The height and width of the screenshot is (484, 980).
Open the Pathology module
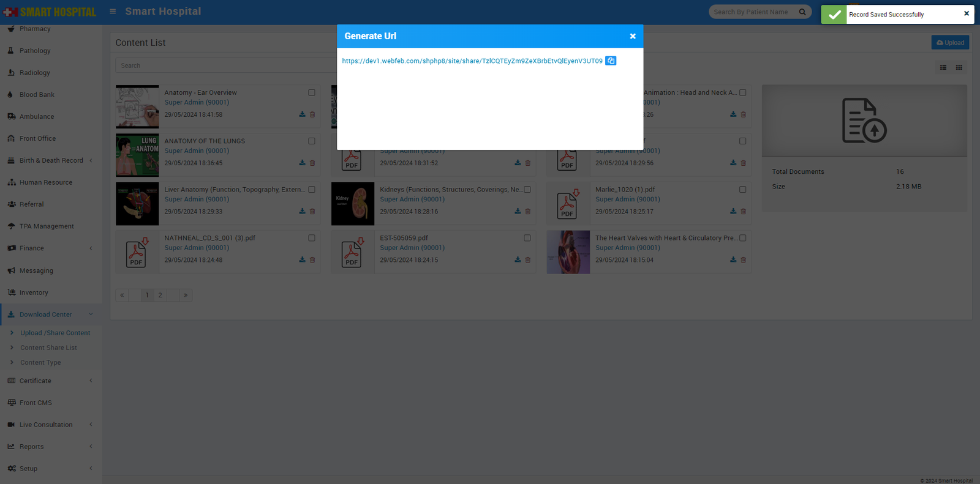35,51
